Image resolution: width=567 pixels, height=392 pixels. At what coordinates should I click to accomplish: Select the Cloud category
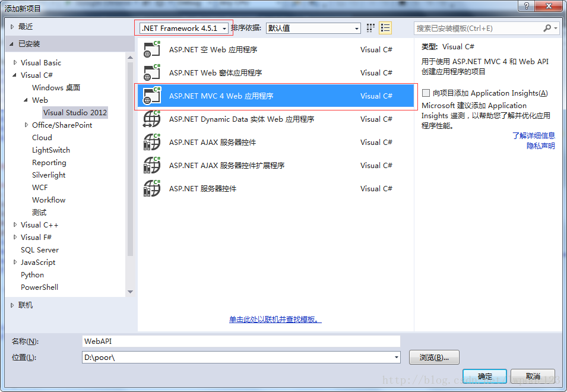pyautogui.click(x=42, y=137)
